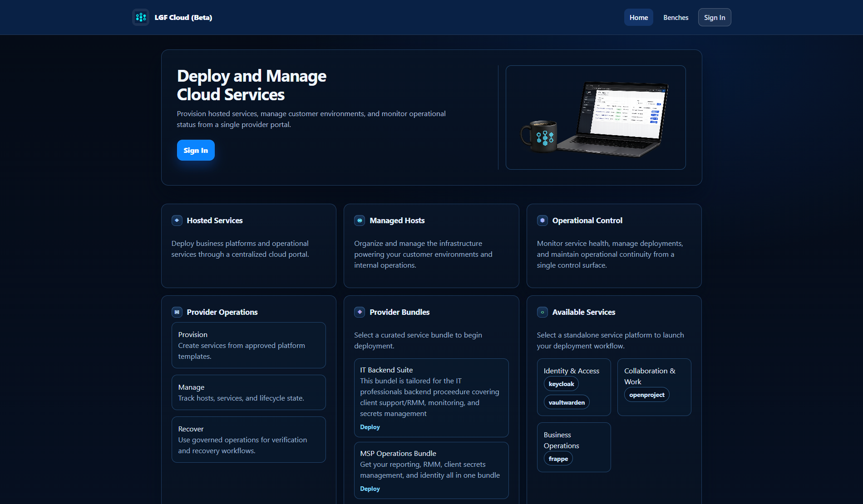863x504 pixels.
Task: Click the LGF Cloud logo icon
Action: pyautogui.click(x=141, y=17)
